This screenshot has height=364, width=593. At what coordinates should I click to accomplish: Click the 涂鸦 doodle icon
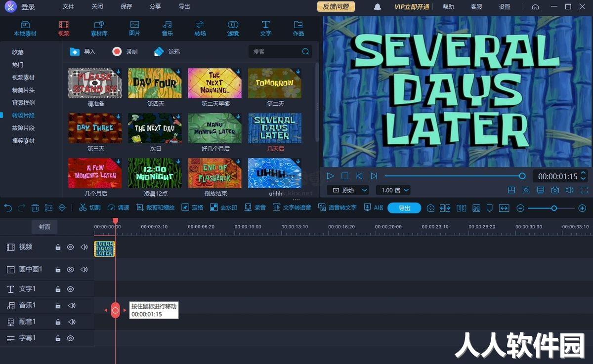[x=159, y=51]
